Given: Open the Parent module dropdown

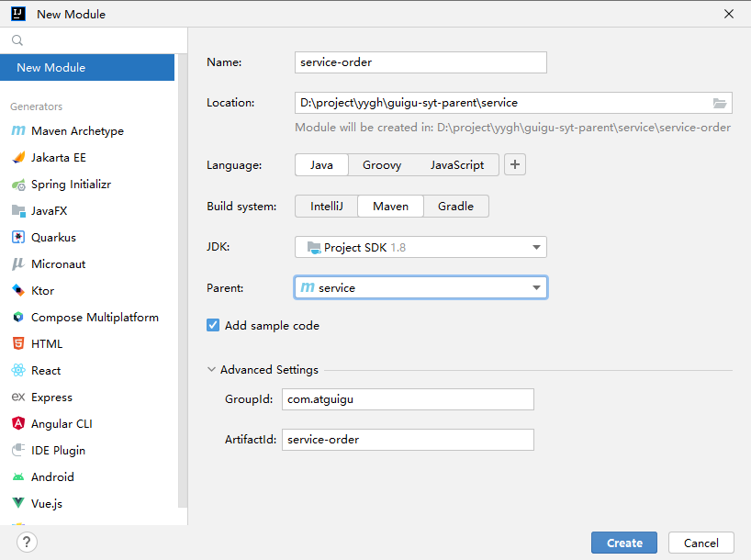Looking at the screenshot, I should click(x=420, y=288).
